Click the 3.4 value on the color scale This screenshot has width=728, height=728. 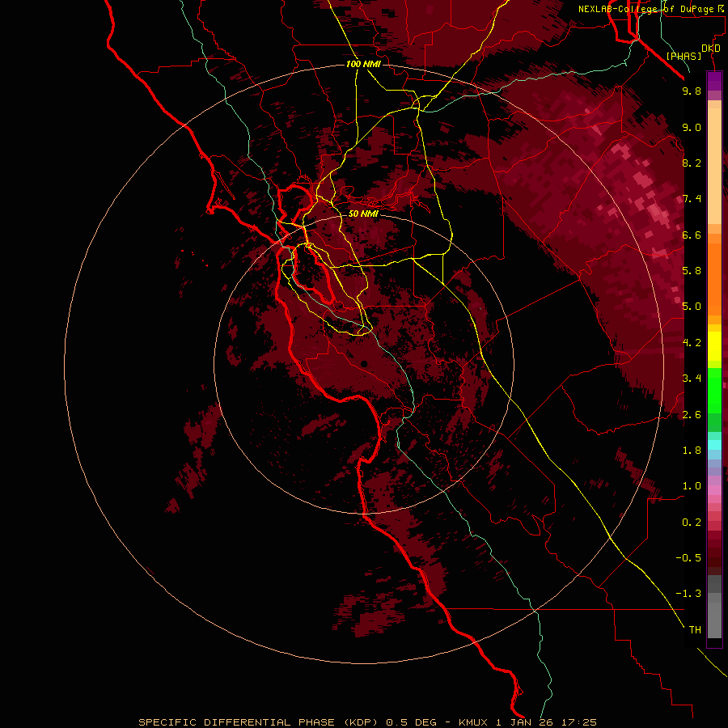tap(692, 379)
